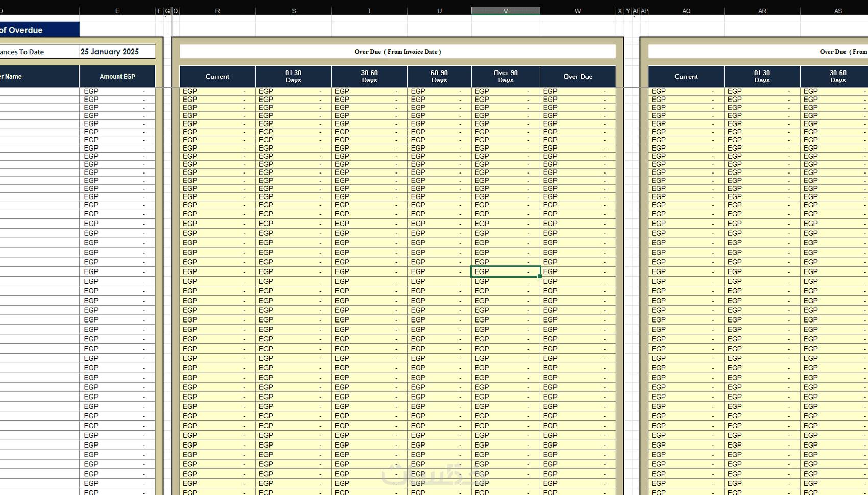The height and width of the screenshot is (495, 868).
Task: Select the column R header
Action: tap(218, 11)
